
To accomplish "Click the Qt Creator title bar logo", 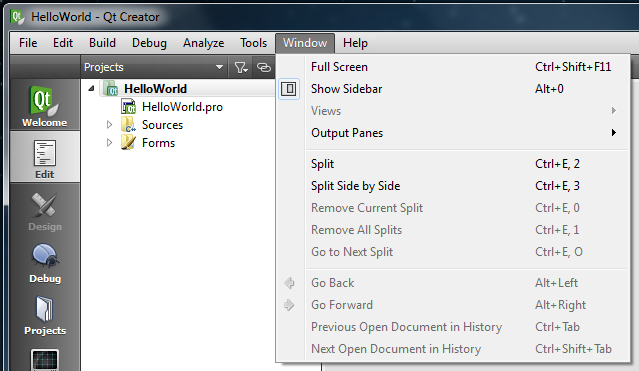I will pos(18,17).
